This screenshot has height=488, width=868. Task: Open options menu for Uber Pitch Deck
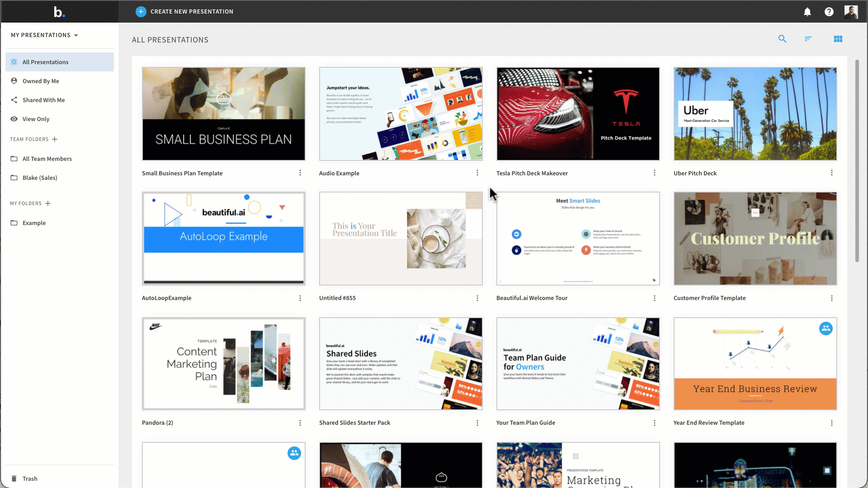(832, 173)
